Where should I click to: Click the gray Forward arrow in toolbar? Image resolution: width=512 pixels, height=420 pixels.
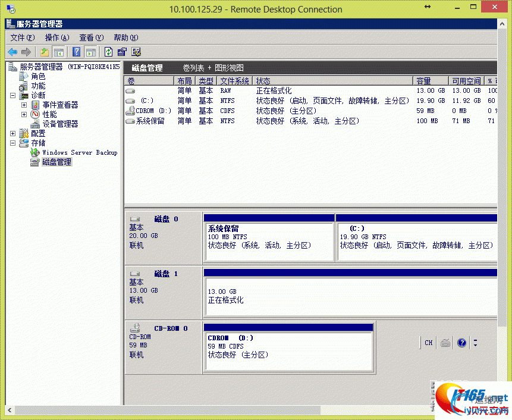[x=26, y=52]
